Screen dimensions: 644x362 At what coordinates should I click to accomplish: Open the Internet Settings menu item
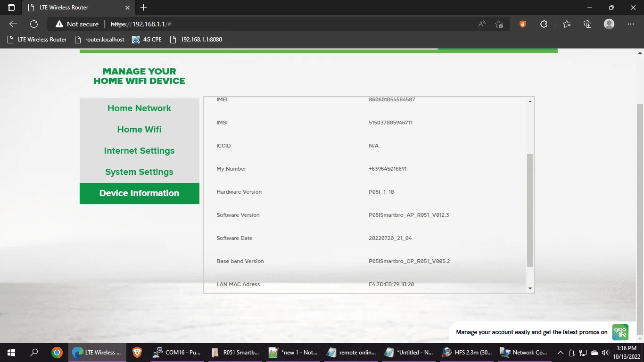[139, 151]
